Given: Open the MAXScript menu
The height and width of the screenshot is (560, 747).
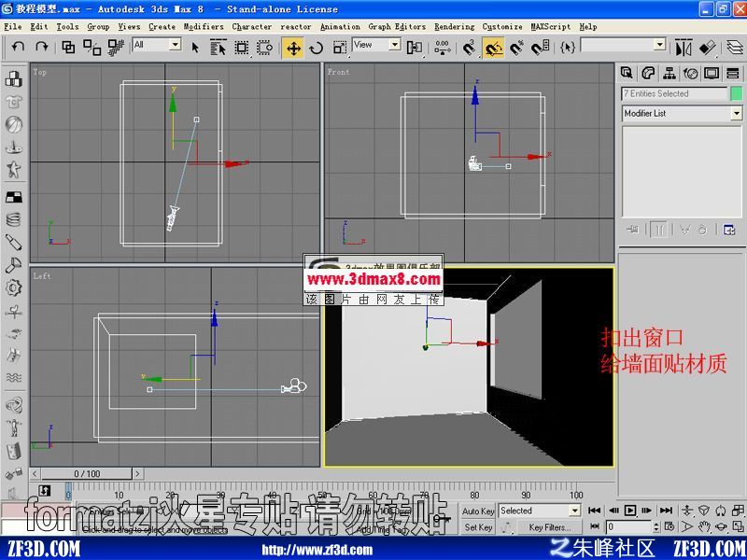Looking at the screenshot, I should (550, 27).
